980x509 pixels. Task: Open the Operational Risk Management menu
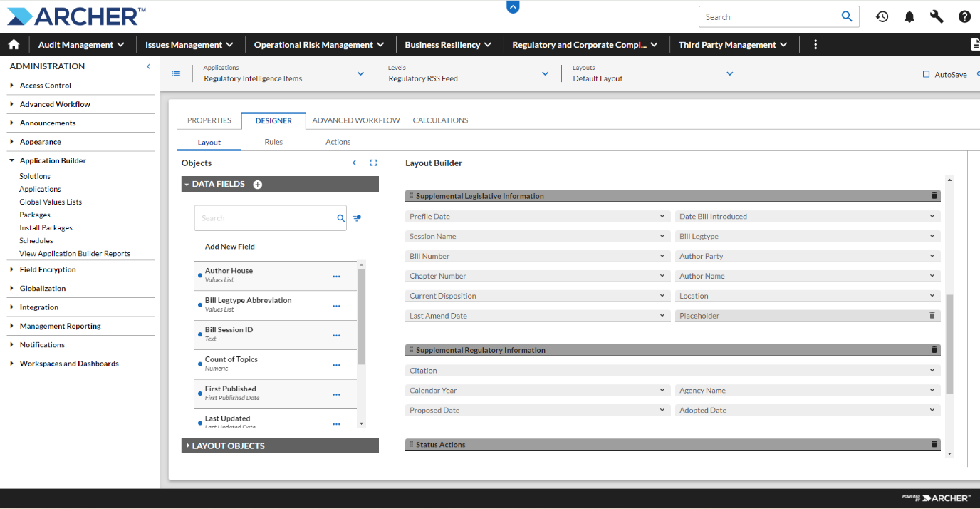coord(319,44)
